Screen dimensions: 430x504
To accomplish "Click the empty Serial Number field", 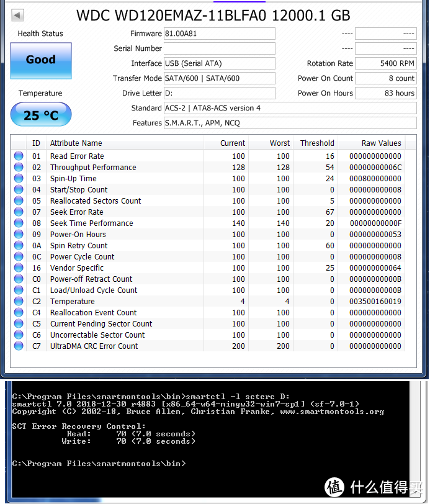I will 220,48.
